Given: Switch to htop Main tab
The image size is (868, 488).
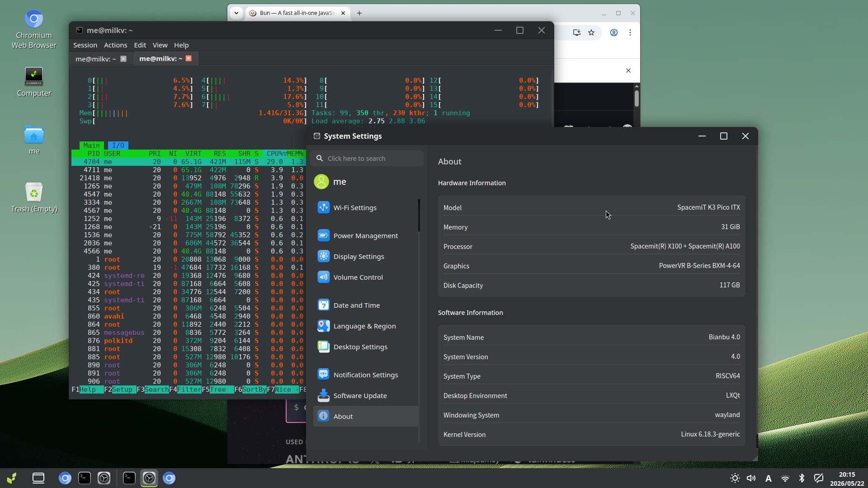Looking at the screenshot, I should (x=91, y=145).
